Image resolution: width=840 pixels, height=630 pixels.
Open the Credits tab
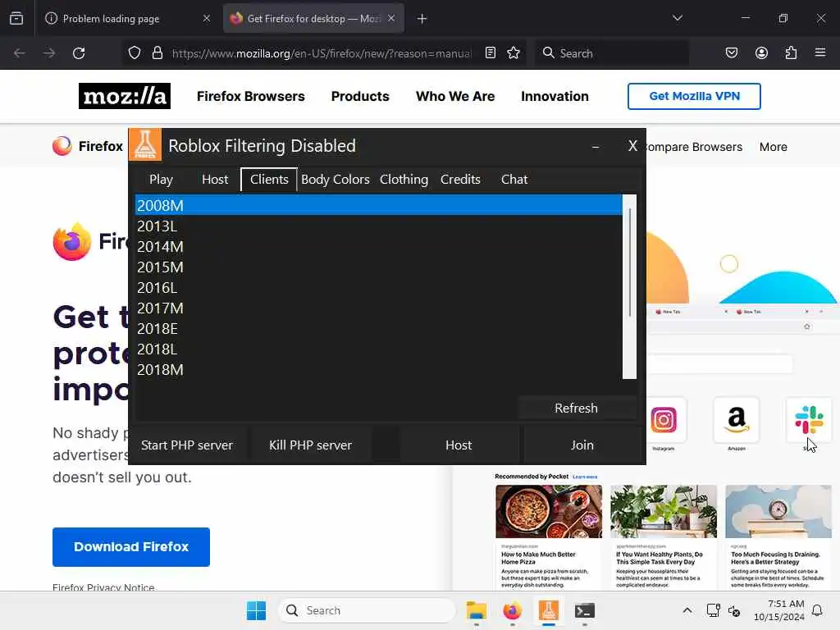[x=460, y=180]
